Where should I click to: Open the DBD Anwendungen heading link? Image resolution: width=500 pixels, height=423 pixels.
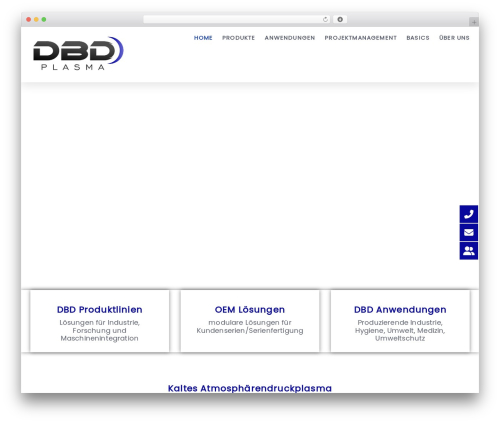tap(400, 310)
